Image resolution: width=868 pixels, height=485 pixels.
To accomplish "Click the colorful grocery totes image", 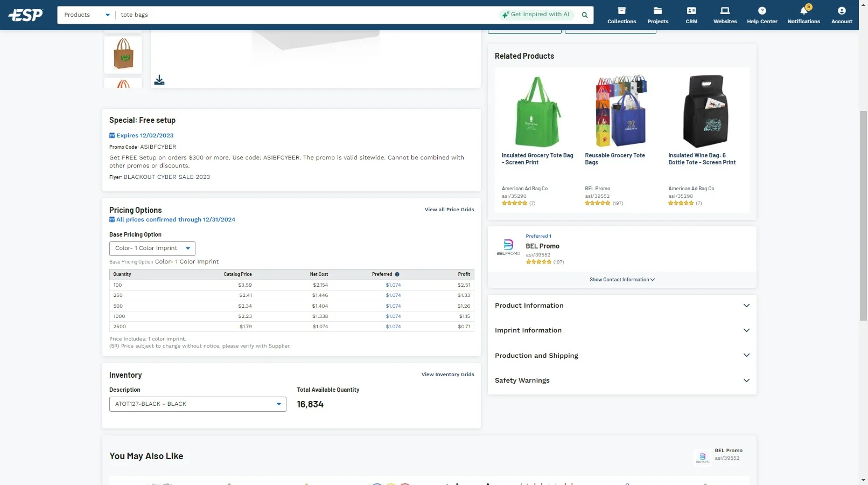I will click(620, 111).
